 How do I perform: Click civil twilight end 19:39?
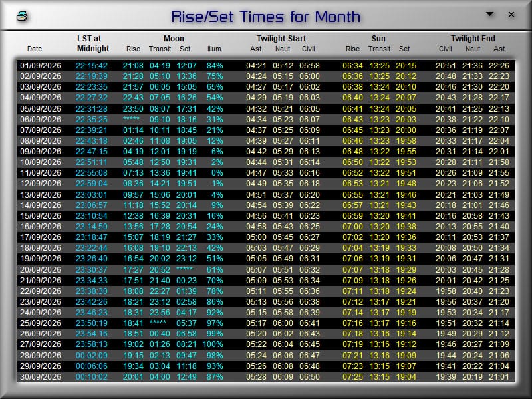click(x=446, y=377)
